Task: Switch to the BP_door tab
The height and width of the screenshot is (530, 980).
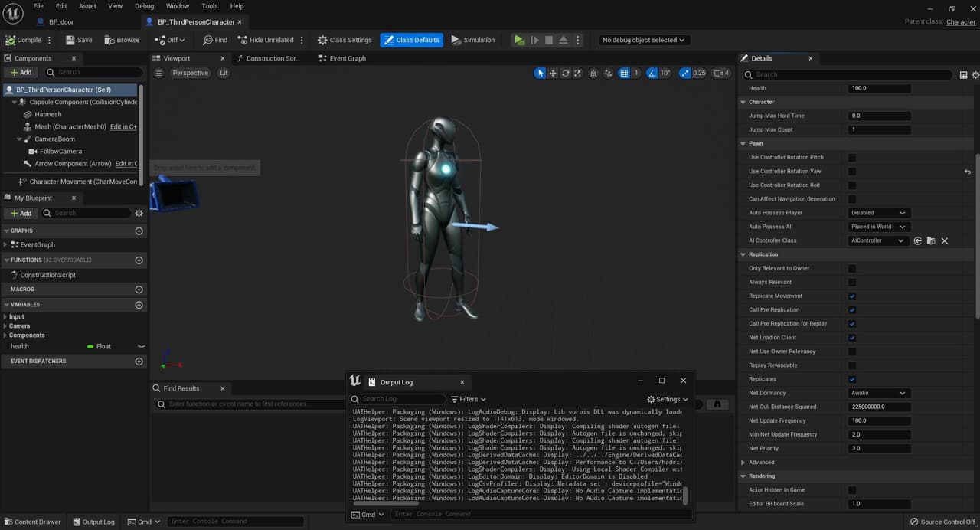Action: (x=61, y=22)
